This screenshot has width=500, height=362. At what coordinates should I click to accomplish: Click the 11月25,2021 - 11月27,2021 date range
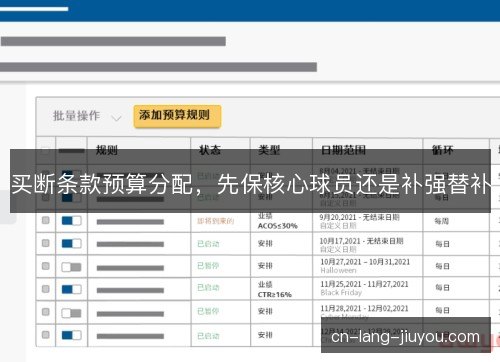click(x=364, y=284)
